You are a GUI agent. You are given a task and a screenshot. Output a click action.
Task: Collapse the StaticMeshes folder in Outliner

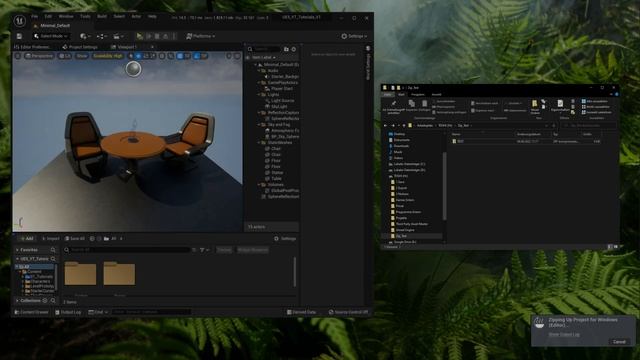tap(259, 142)
